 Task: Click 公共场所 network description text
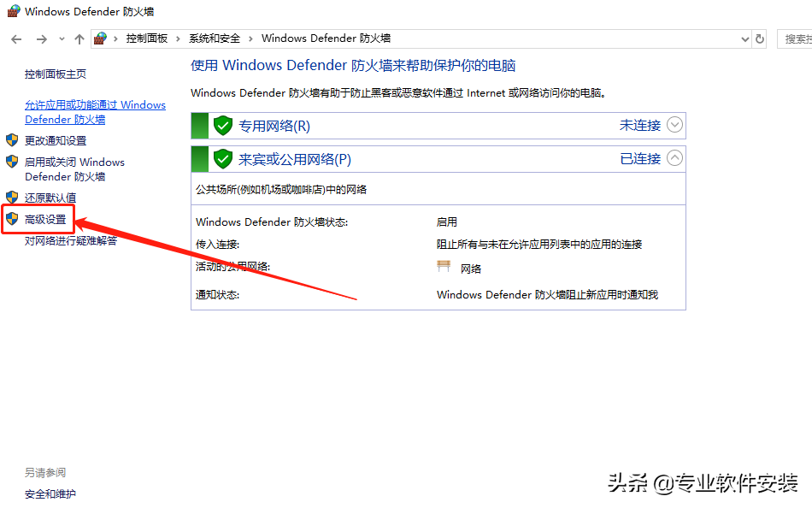coord(281,189)
